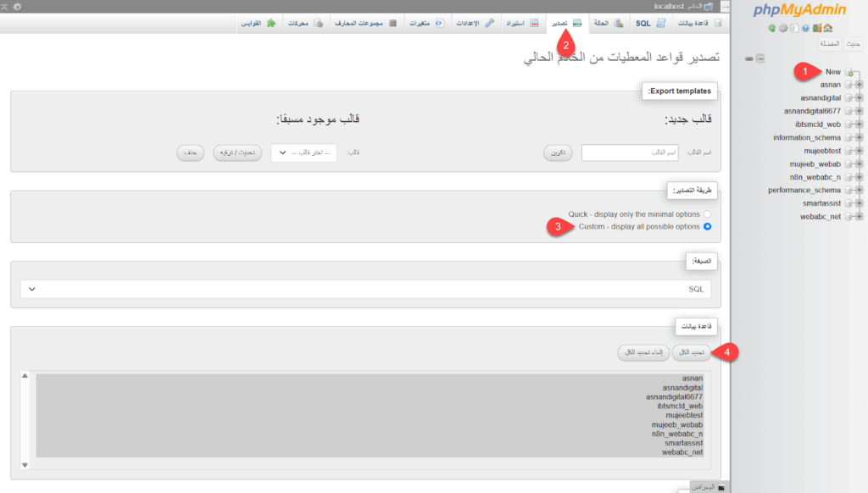This screenshot has height=493, width=868.
Task: Open the حديث recent tab in sidebar
Action: 853,44
